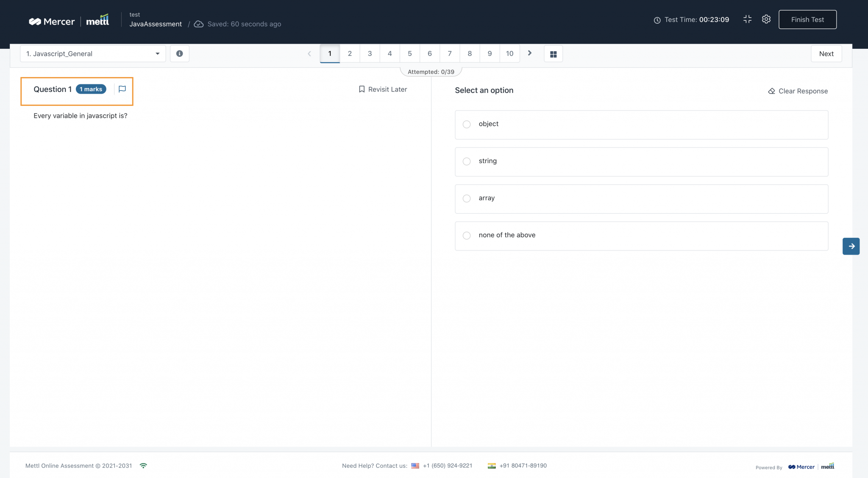Click the flag icon beside Question 1
Image resolution: width=868 pixels, height=478 pixels.
[x=122, y=89]
